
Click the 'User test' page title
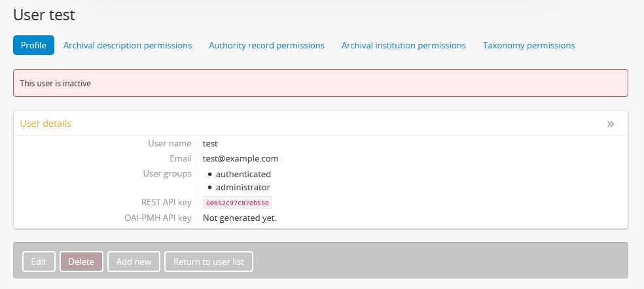45,14
